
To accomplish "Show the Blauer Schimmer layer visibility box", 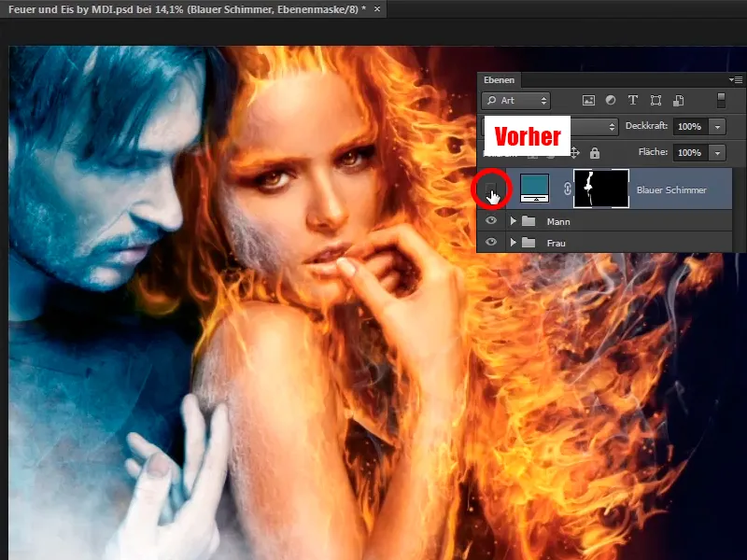I will (x=491, y=189).
